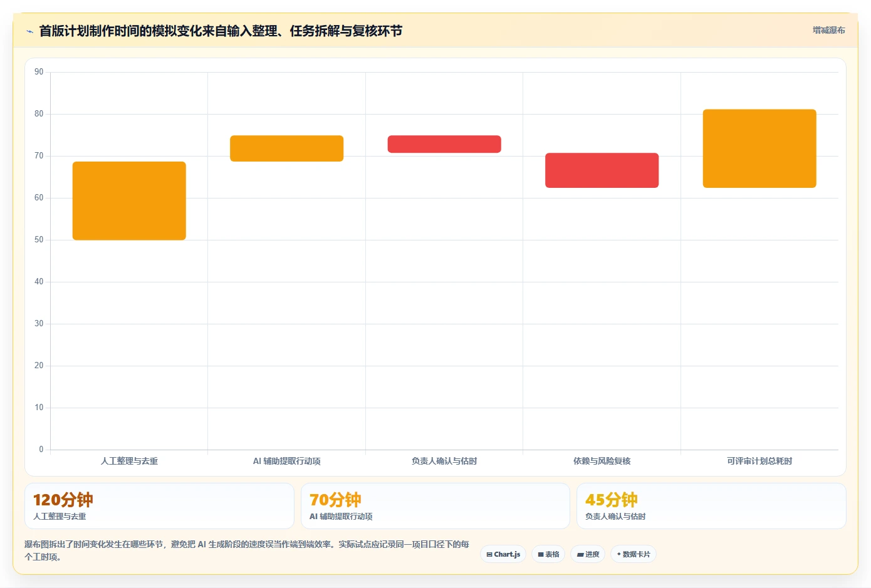Click the 负责人确认与估时 caption under 45分钟
This screenshot has width=871, height=588.
[615, 517]
